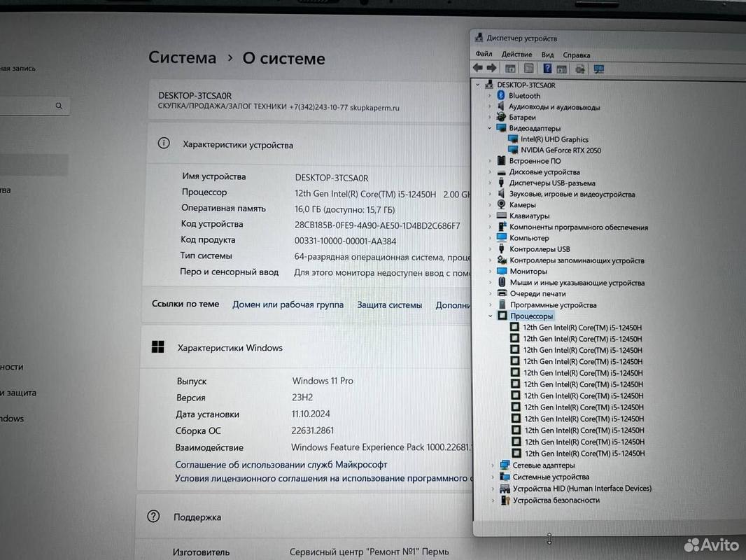Image resolution: width=746 pixels, height=560 pixels.
Task: Open the Справка menu
Action: pos(577,55)
